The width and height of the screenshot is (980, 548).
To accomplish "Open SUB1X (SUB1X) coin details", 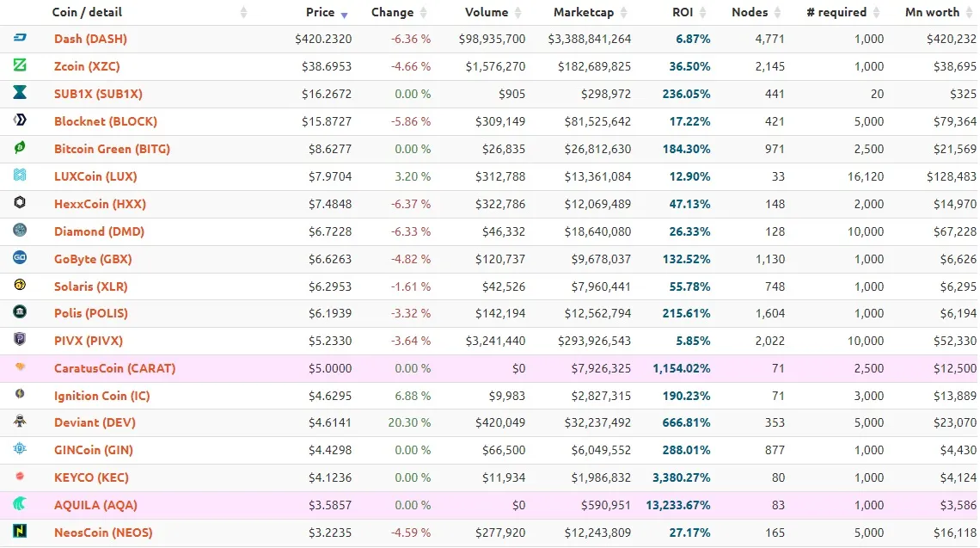I will [98, 94].
